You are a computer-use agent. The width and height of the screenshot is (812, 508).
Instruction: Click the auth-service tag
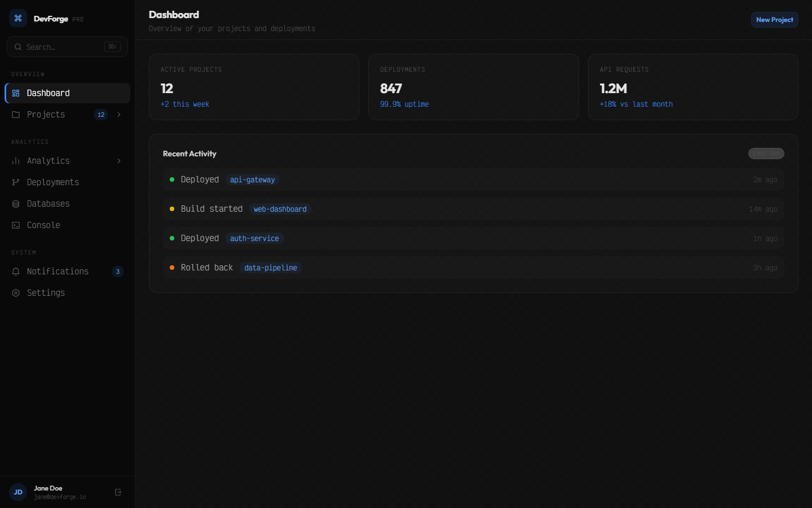click(254, 238)
